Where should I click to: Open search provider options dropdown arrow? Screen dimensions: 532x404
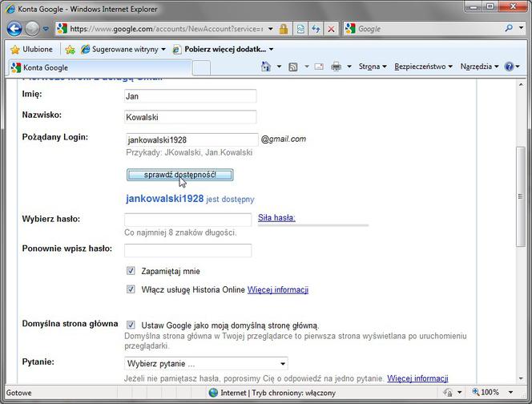521,28
